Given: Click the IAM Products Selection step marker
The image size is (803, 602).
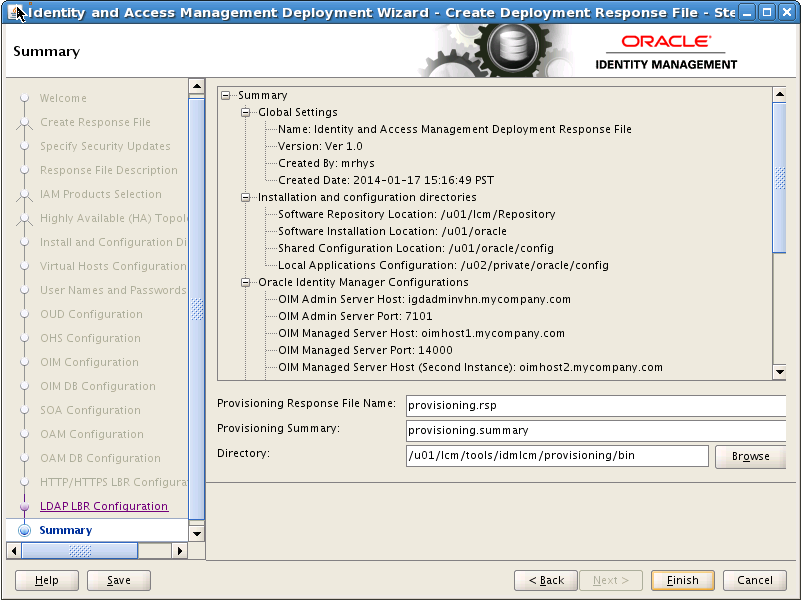Looking at the screenshot, I should point(24,195).
